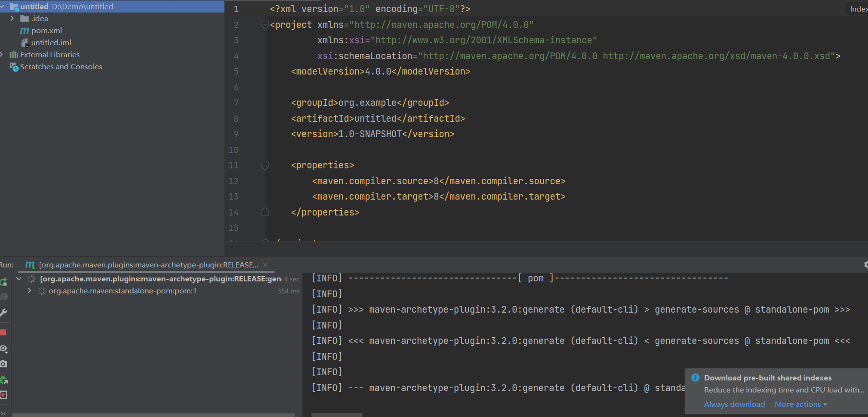Click the untitled project folder icon
The image size is (868, 417).
(x=14, y=7)
